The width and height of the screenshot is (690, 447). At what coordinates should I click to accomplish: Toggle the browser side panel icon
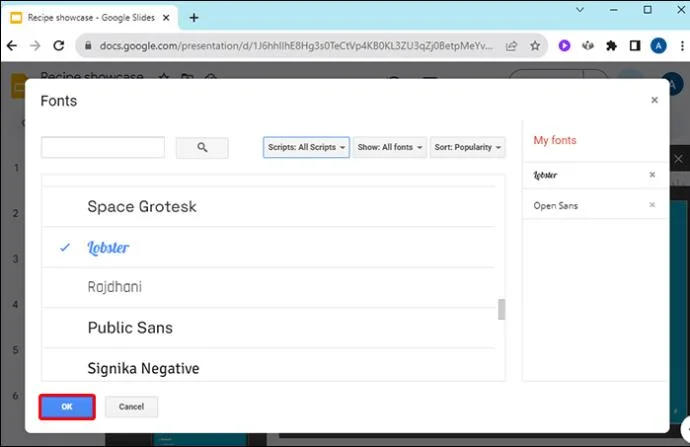click(x=635, y=46)
